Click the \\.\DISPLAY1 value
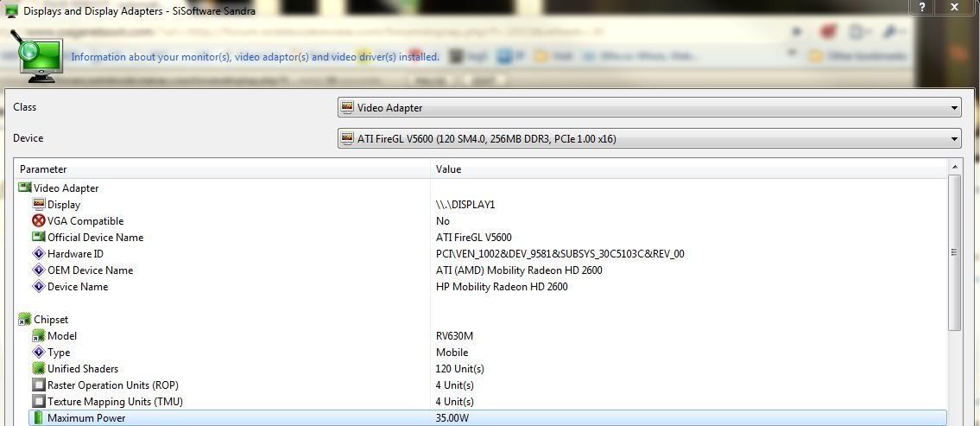 pos(465,204)
